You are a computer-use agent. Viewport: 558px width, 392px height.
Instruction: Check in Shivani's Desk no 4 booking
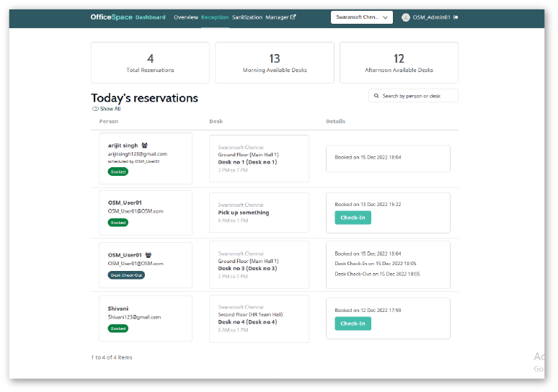353,324
